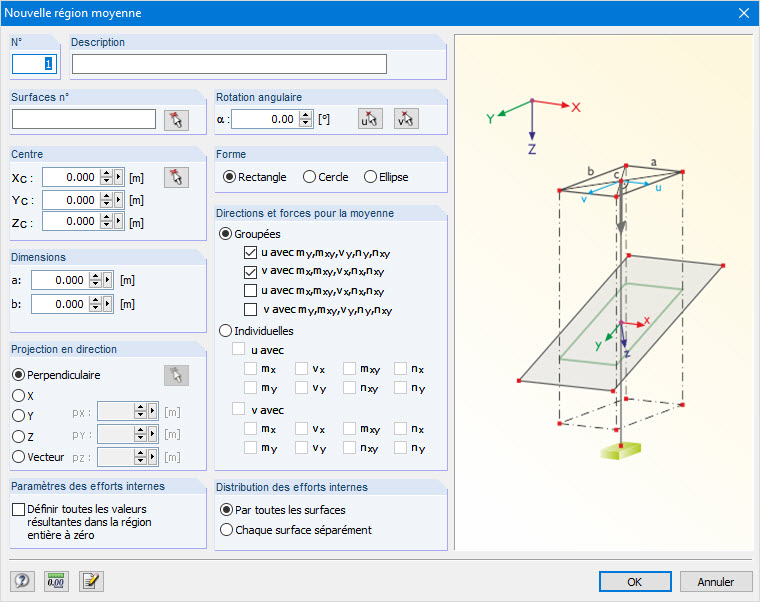
Task: Open the Zc value flyout arrow
Action: pos(118,221)
